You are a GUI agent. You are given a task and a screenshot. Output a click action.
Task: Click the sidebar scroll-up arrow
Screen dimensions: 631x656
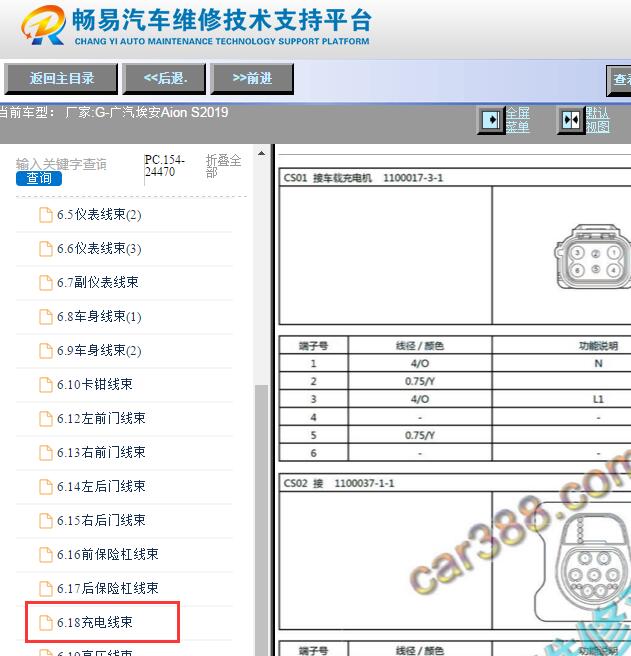tap(262, 154)
